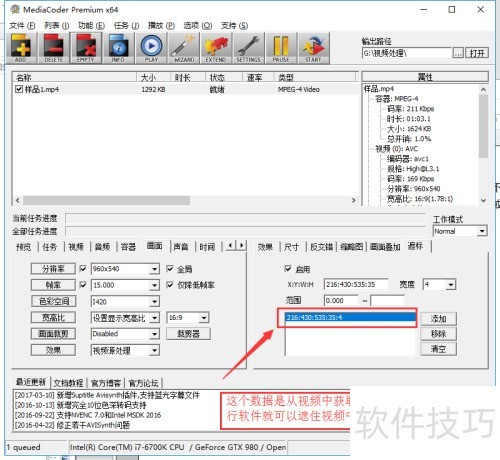The image size is (500, 460).
Task: Open the 工作模式 Normal dropdown
Action: click(482, 231)
